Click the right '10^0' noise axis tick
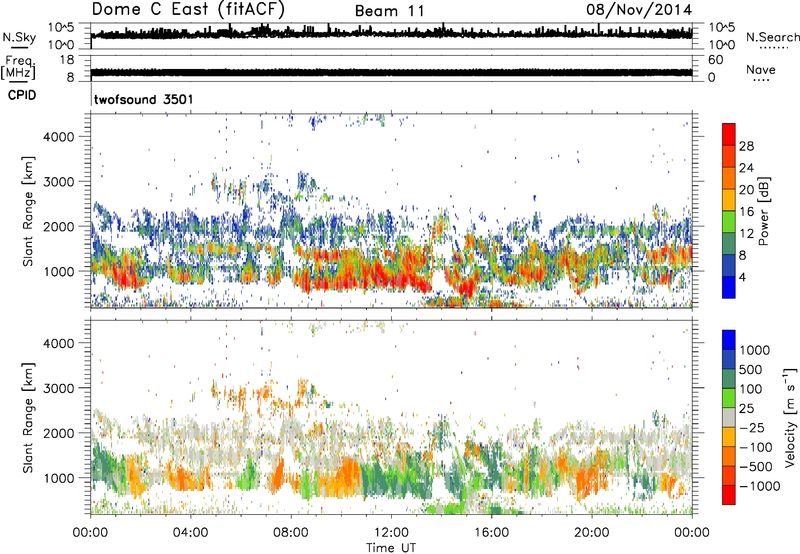800x554 pixels. click(722, 45)
